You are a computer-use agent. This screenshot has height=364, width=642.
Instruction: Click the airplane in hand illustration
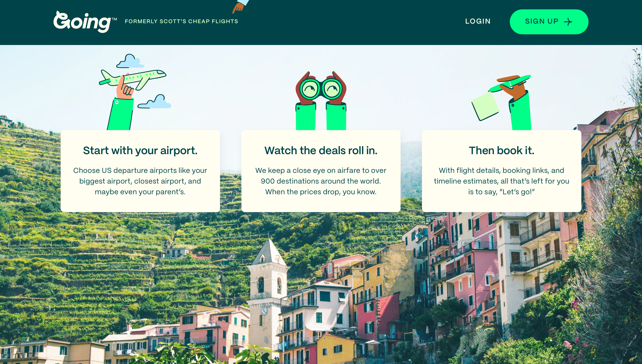click(133, 80)
